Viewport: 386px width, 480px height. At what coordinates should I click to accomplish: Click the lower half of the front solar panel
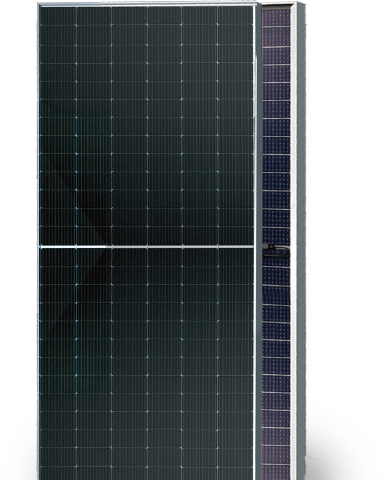click(146, 364)
